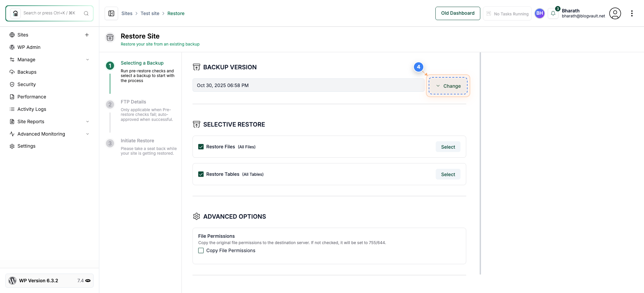Click the No Tasks Running indicator
Viewport: 644px width, 293px height.
coord(507,14)
